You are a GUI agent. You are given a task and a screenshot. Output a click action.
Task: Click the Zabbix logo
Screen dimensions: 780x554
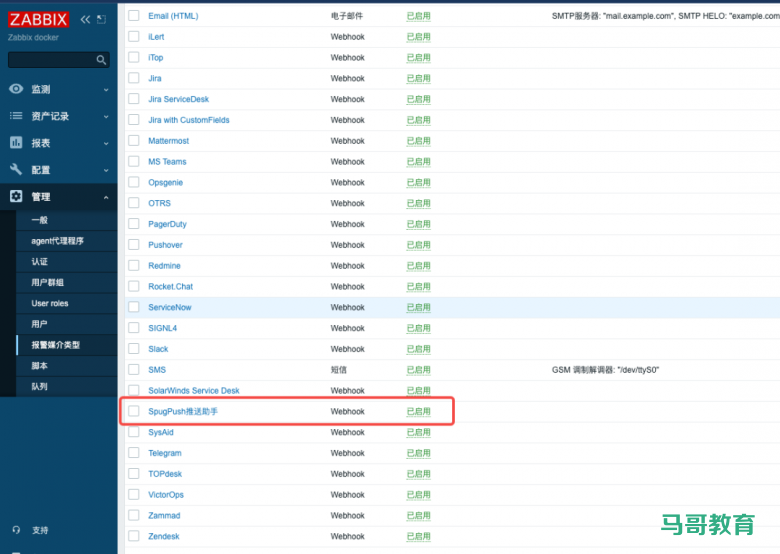[x=39, y=19]
